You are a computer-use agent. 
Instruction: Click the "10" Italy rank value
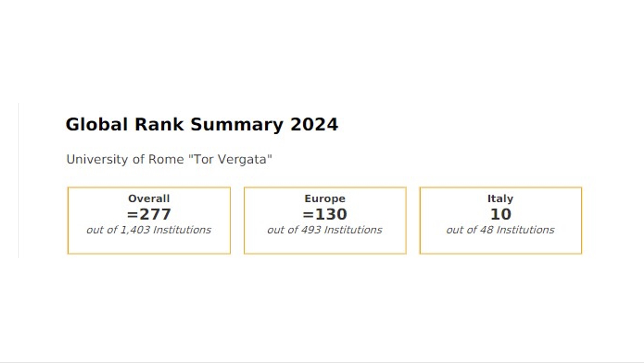[x=500, y=214]
